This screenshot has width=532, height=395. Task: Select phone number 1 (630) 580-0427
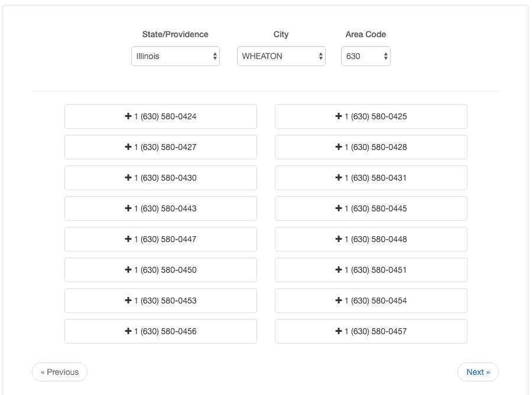tap(161, 147)
